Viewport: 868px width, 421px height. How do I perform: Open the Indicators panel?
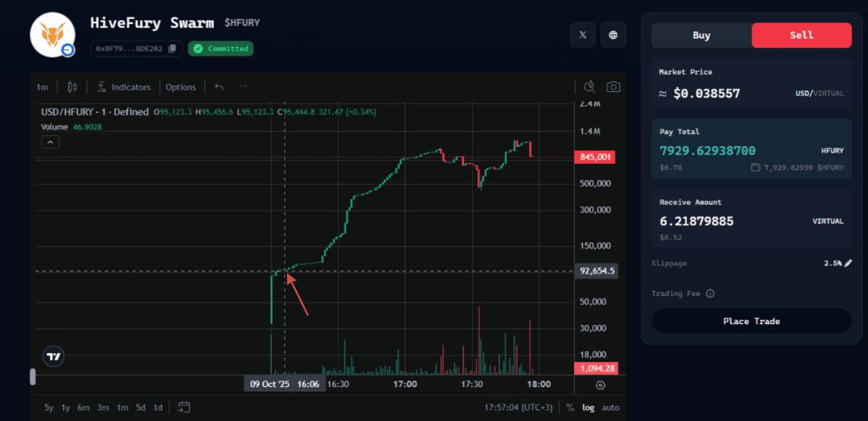click(124, 88)
